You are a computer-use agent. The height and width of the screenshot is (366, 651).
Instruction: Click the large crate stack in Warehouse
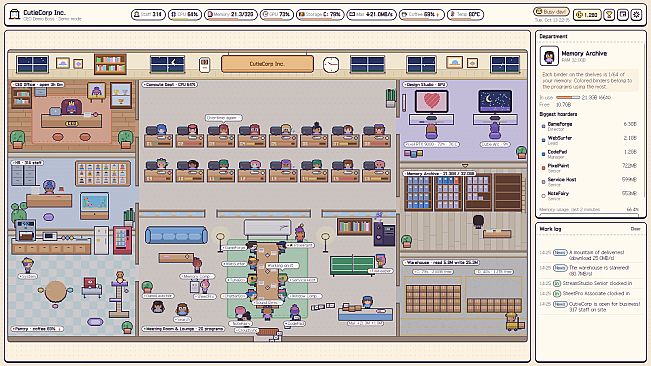[433, 298]
